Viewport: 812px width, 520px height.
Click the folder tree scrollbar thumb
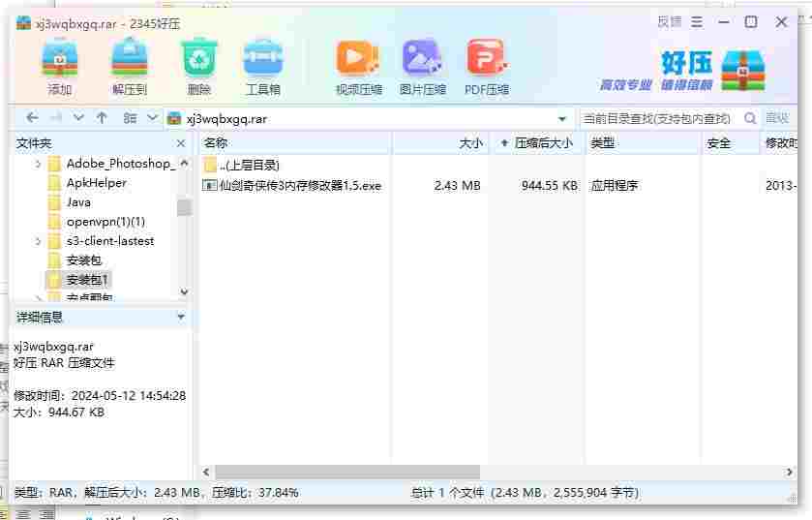(x=184, y=207)
